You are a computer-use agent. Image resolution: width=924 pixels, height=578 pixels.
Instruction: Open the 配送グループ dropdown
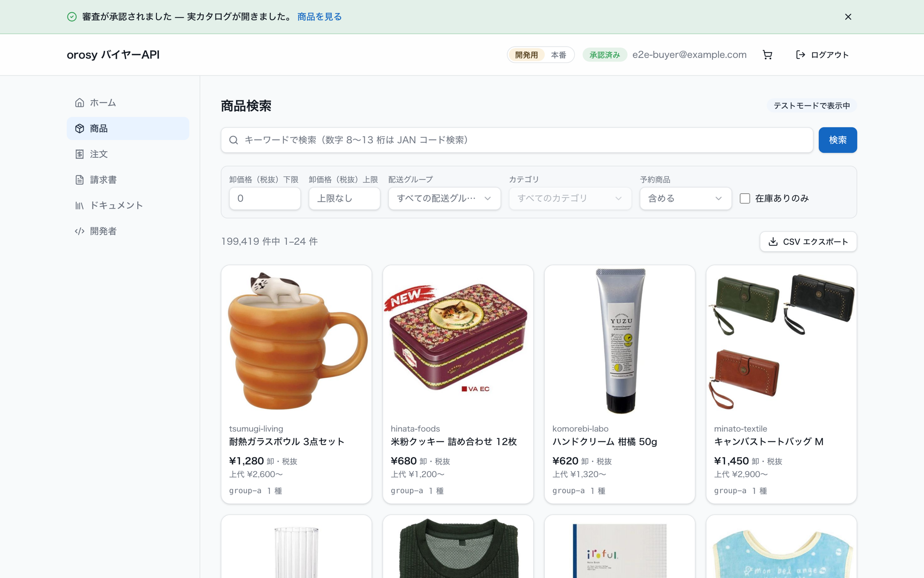(x=444, y=199)
